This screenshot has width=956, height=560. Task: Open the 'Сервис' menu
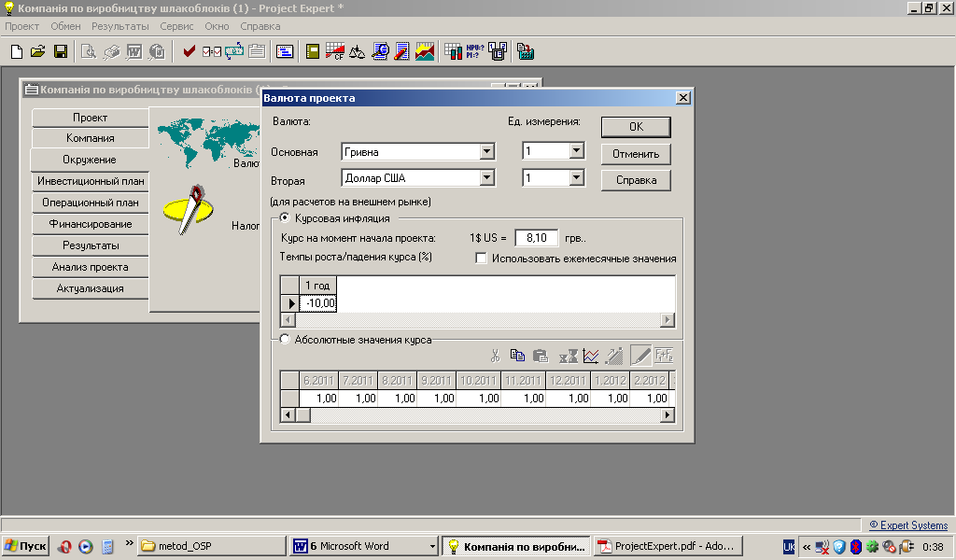point(176,26)
